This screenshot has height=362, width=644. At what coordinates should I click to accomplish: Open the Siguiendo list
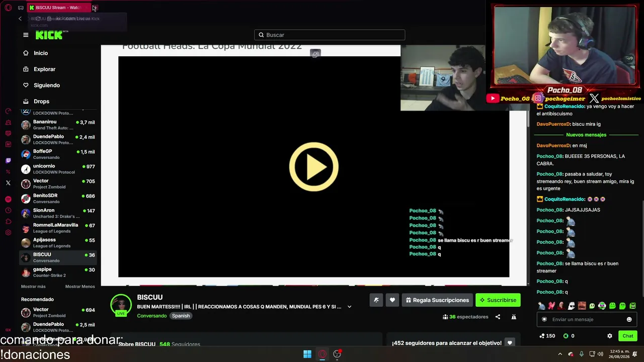tap(41, 85)
